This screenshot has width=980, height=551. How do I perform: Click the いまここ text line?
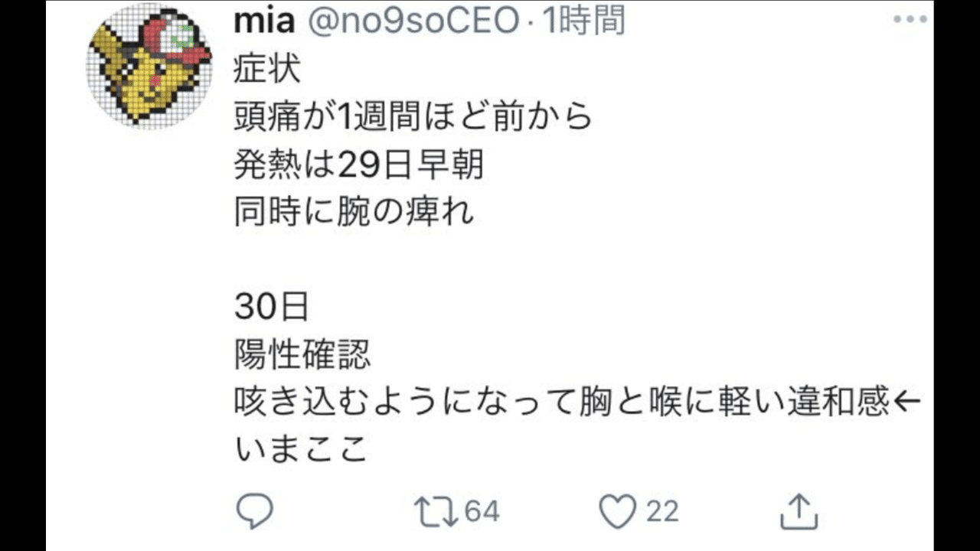[302, 449]
